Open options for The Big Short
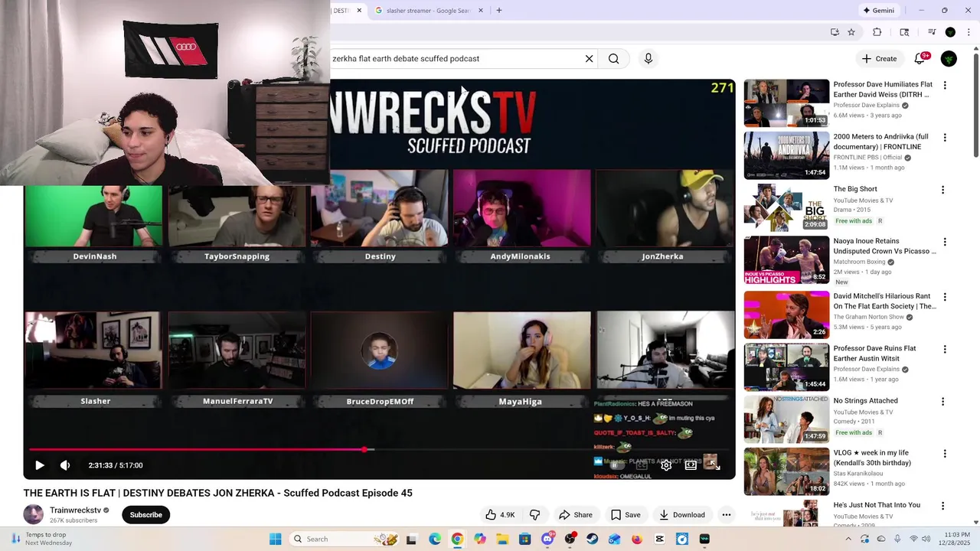Viewport: 980px width, 551px height. (x=943, y=190)
